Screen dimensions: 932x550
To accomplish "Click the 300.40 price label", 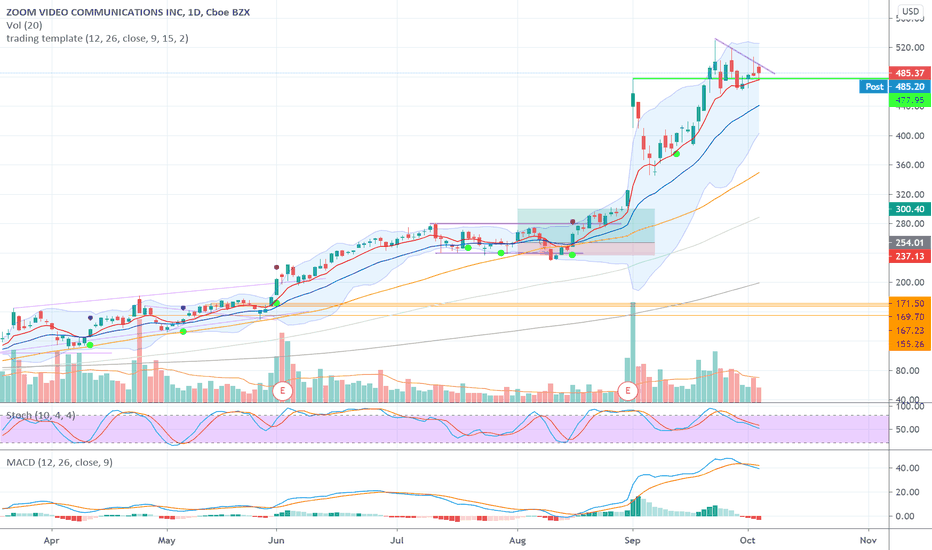I will [910, 209].
